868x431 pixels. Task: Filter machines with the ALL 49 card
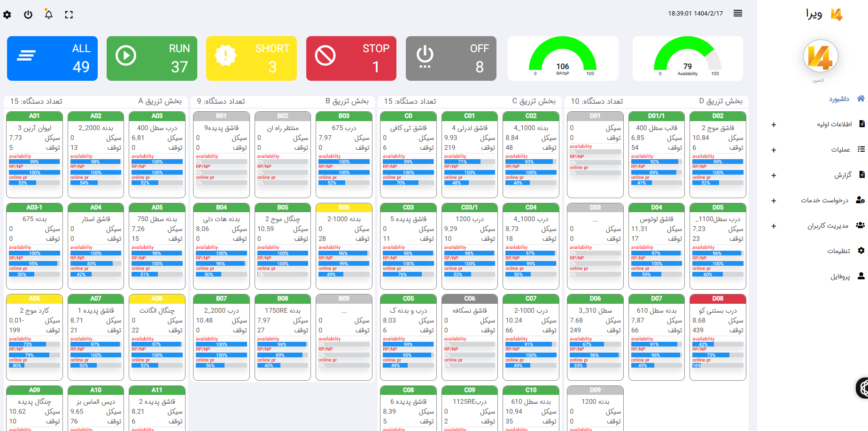point(52,58)
